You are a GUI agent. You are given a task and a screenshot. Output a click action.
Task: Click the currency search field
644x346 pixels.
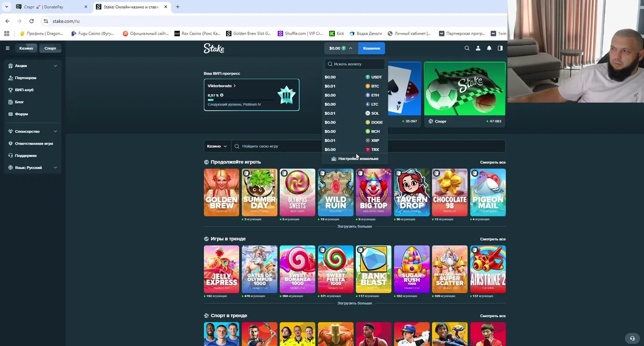[x=355, y=64]
